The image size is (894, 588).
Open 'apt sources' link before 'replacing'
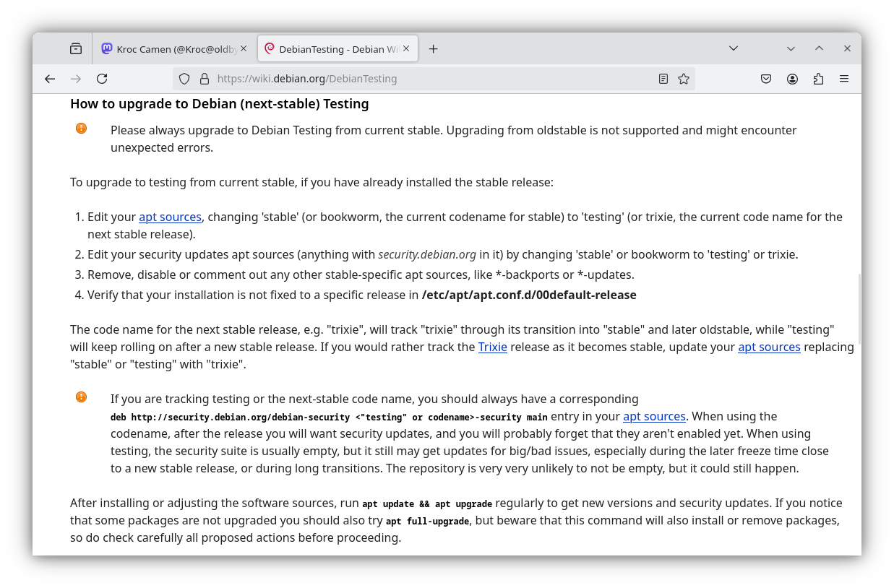point(769,347)
